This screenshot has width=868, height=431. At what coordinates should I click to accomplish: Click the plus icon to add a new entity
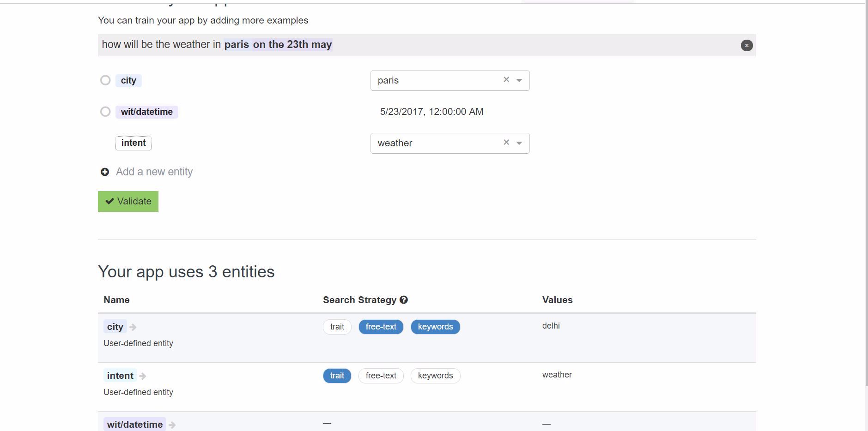tap(105, 172)
